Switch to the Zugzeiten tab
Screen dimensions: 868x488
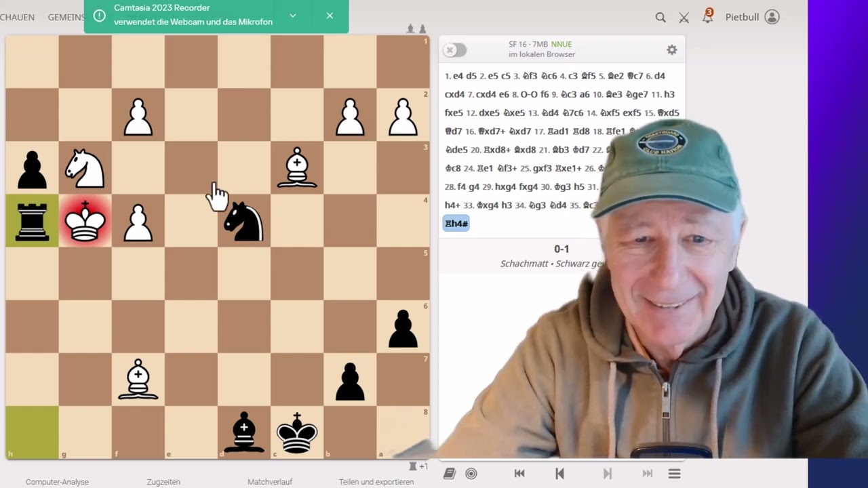[x=163, y=482]
